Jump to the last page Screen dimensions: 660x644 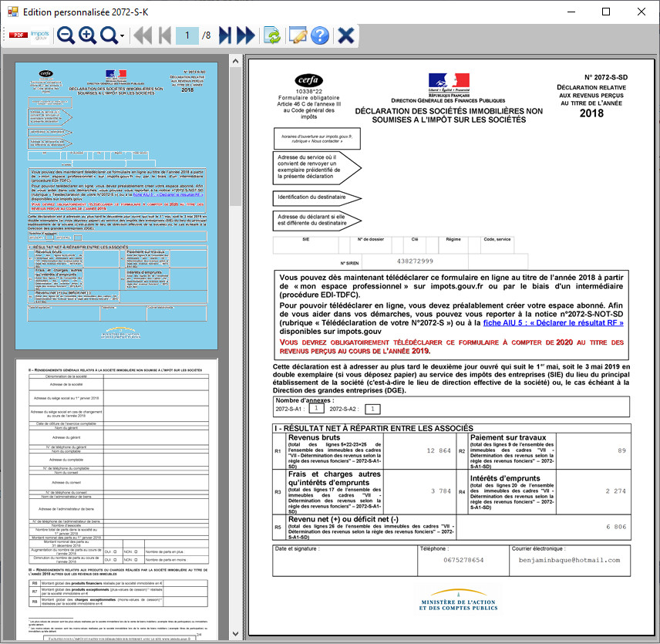245,35
